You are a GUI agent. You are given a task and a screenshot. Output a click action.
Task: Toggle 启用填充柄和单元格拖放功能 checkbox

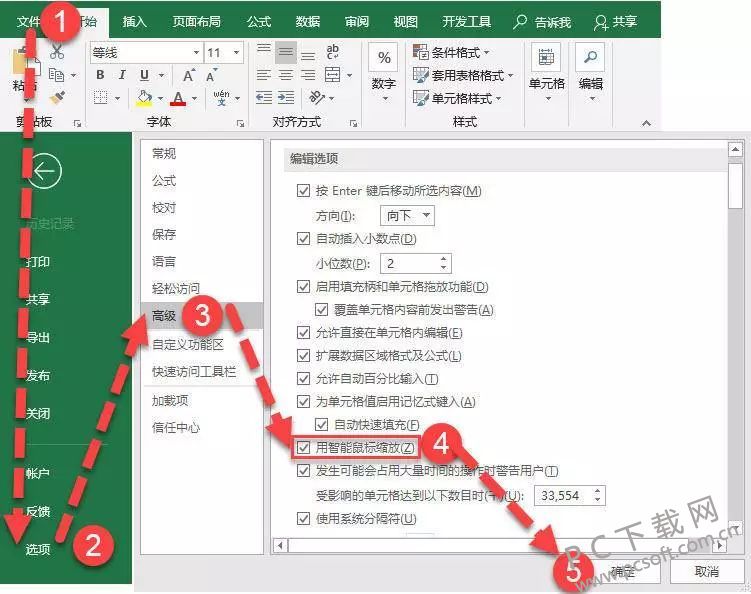click(x=303, y=286)
